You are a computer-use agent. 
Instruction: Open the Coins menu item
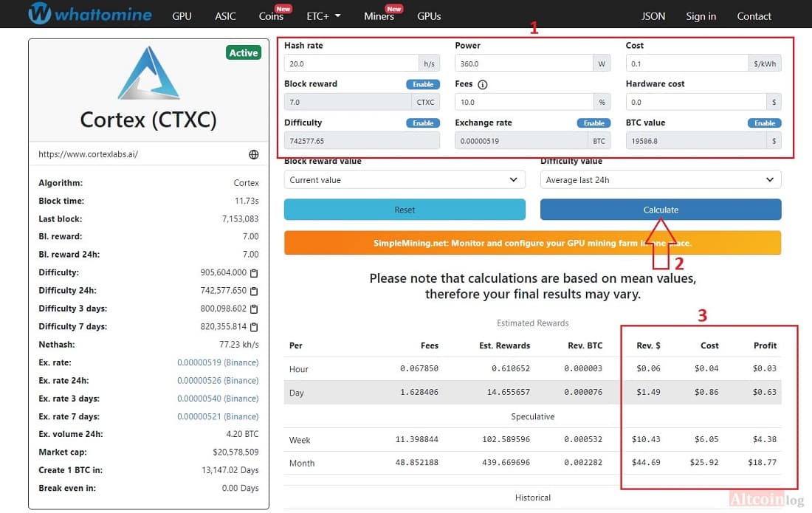(x=272, y=16)
